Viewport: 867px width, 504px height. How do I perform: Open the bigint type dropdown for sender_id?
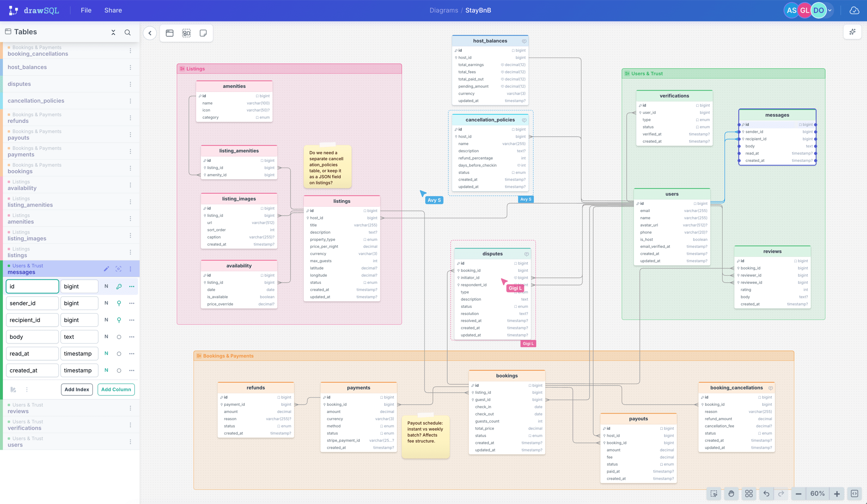[79, 303]
